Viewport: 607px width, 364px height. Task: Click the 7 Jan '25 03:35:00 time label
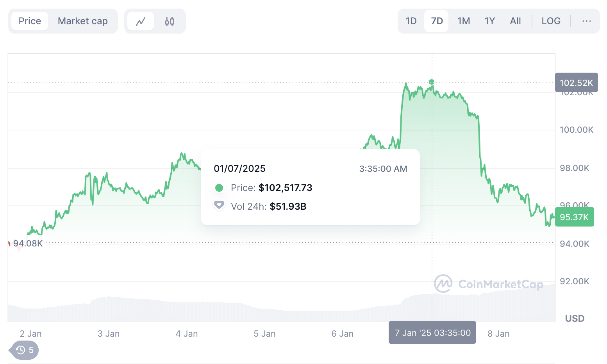click(432, 333)
